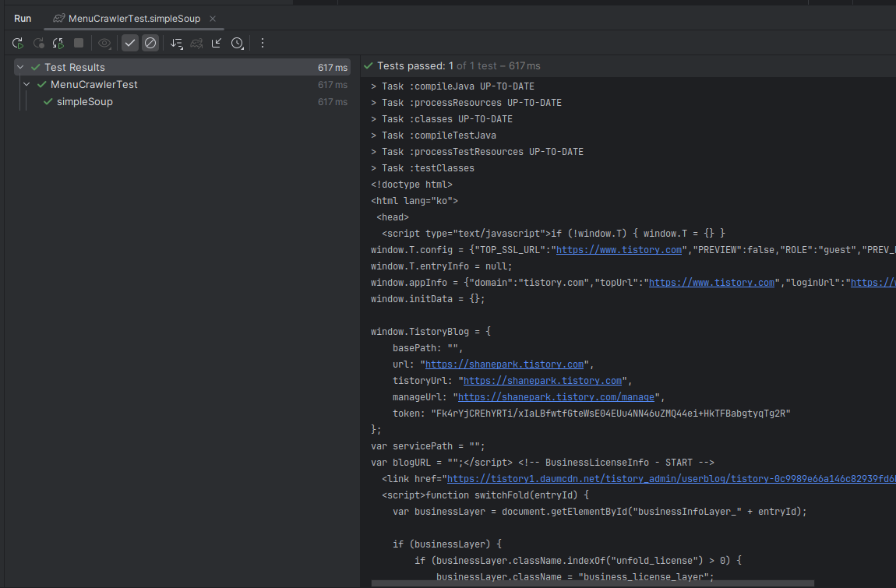Click the elephant icon on the run tab
This screenshot has width=896, height=588.
(58, 18)
